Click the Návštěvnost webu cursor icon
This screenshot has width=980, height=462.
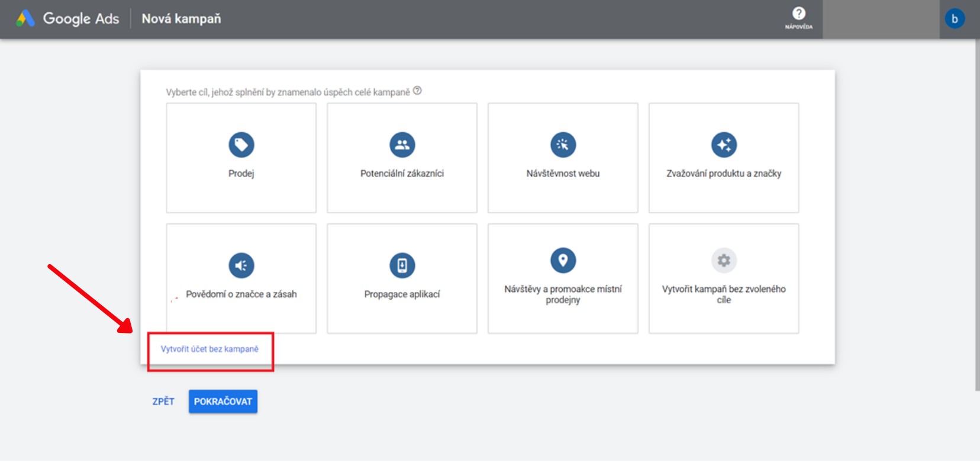point(563,145)
